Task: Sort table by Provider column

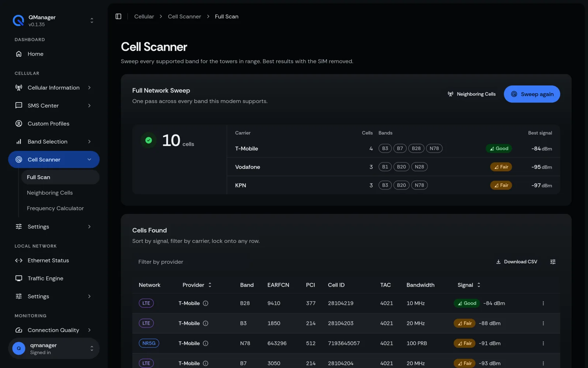Action: pyautogui.click(x=197, y=285)
